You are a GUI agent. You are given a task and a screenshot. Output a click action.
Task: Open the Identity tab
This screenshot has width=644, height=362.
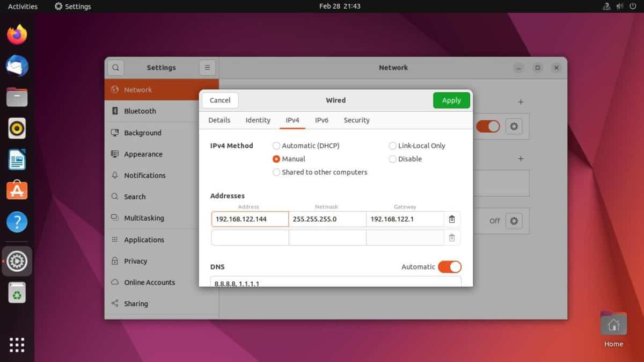click(x=258, y=120)
